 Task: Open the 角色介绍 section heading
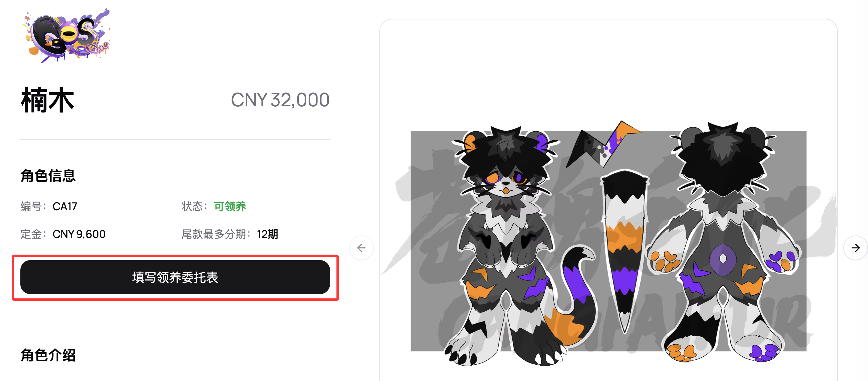tap(48, 355)
